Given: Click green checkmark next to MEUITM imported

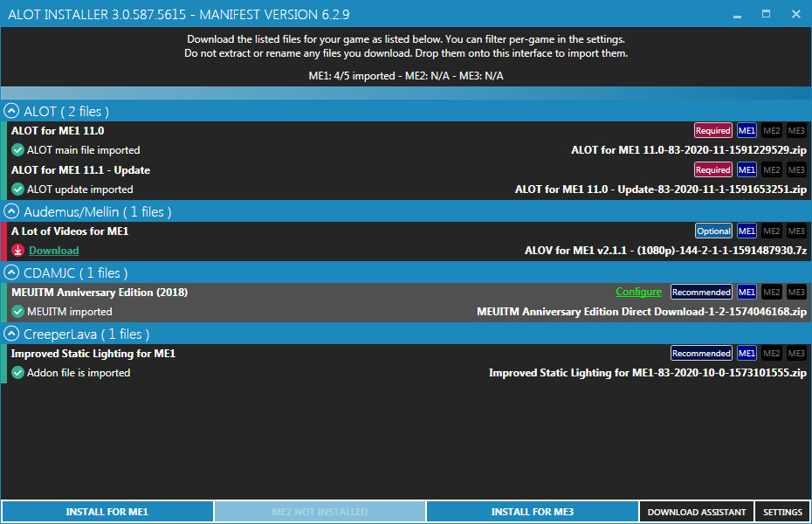Looking at the screenshot, I should tap(17, 312).
